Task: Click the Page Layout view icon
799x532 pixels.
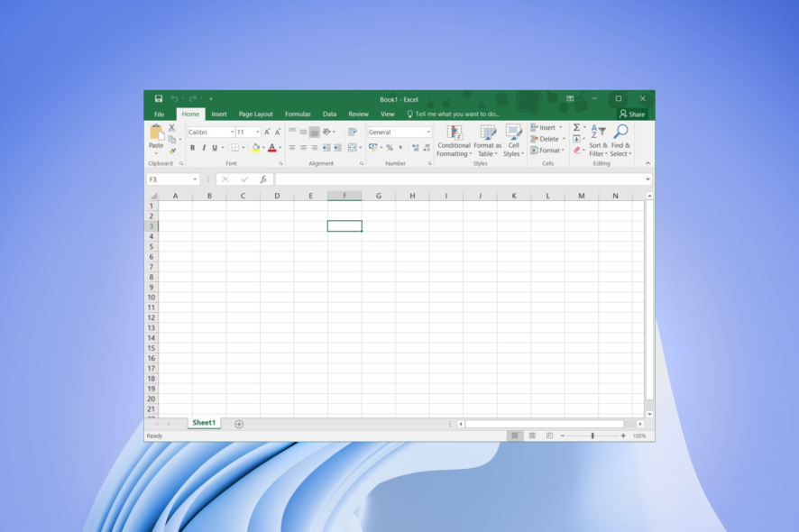Action: coord(532,436)
